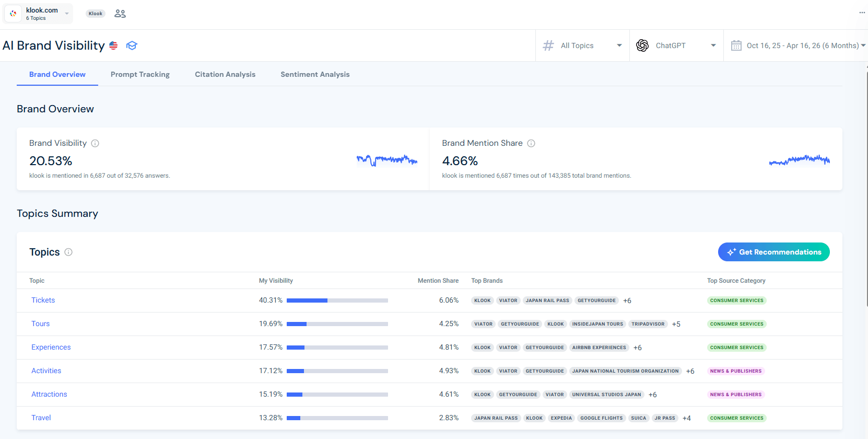Click Tours visibility progress bar

point(337,324)
